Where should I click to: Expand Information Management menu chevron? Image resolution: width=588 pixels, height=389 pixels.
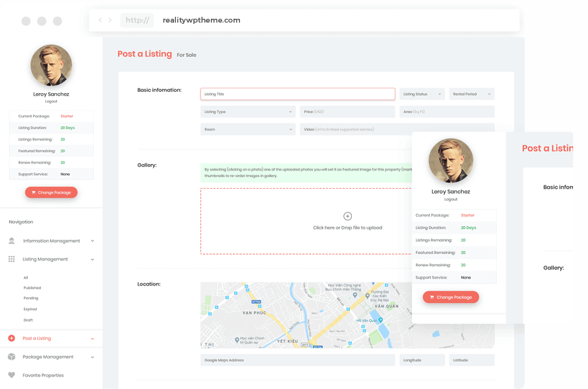[x=93, y=241]
